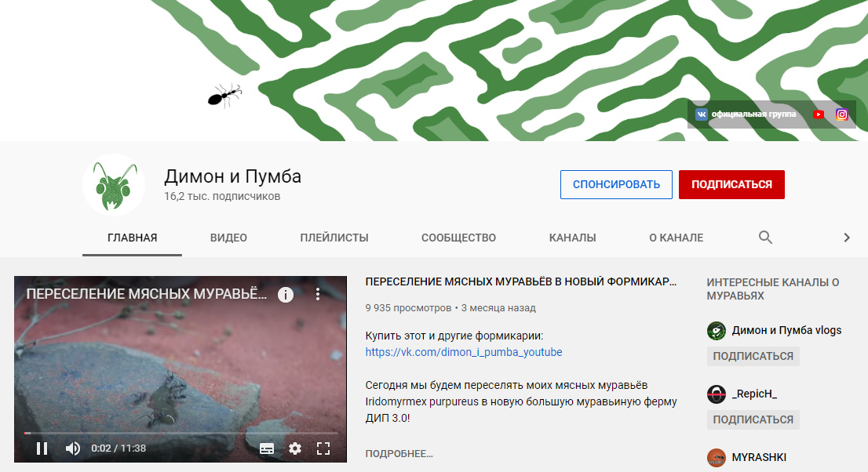
Task: Click the red ПОДПИСАТЬСЯ button
Action: pos(731,185)
